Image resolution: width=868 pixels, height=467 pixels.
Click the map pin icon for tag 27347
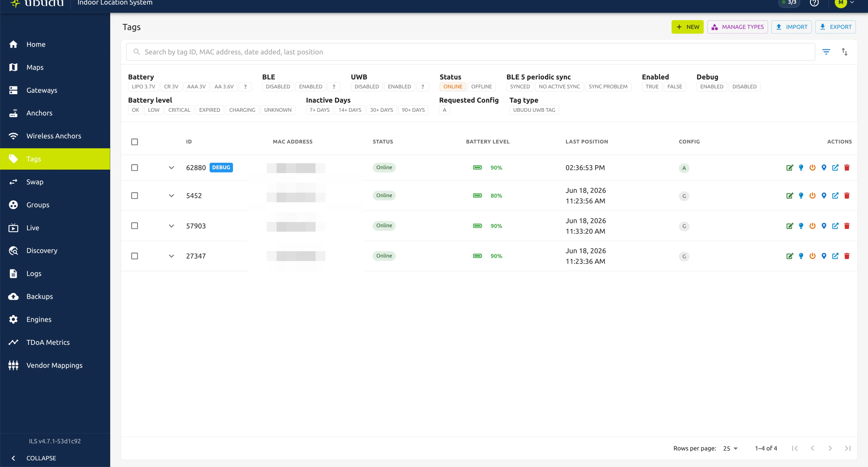[824, 256]
